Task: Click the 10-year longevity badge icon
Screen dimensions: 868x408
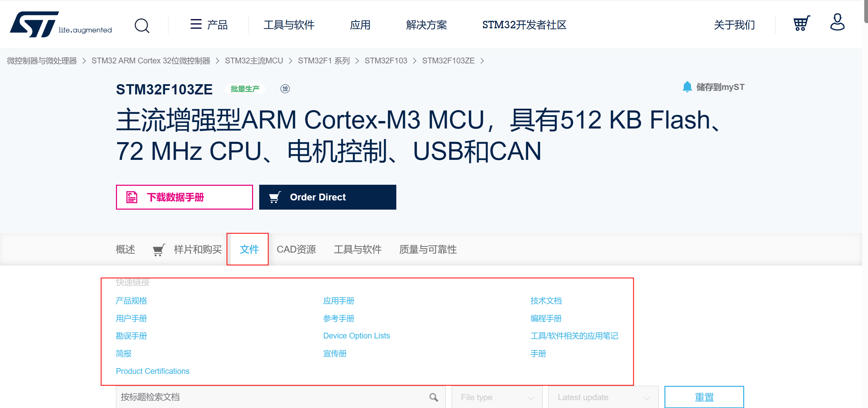Action: pyautogui.click(x=285, y=89)
